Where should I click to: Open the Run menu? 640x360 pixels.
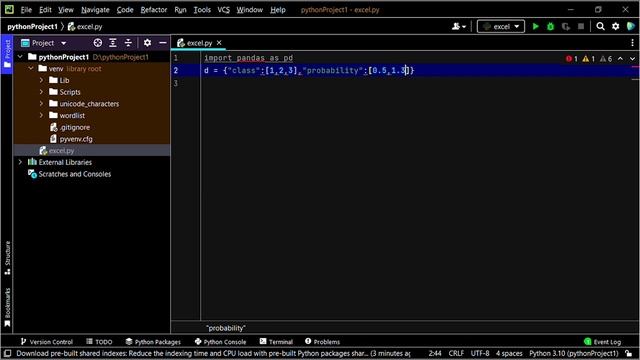(180, 9)
